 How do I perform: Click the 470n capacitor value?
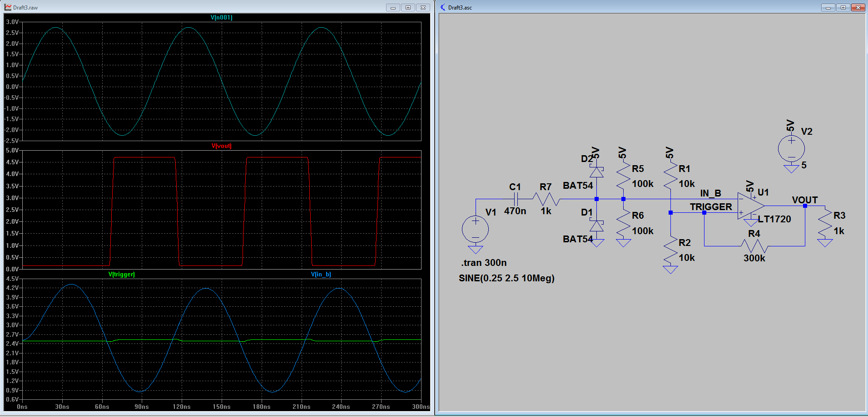(515, 211)
